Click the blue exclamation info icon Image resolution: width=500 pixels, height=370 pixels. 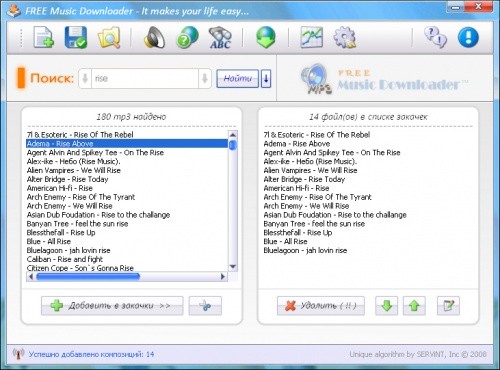point(468,37)
